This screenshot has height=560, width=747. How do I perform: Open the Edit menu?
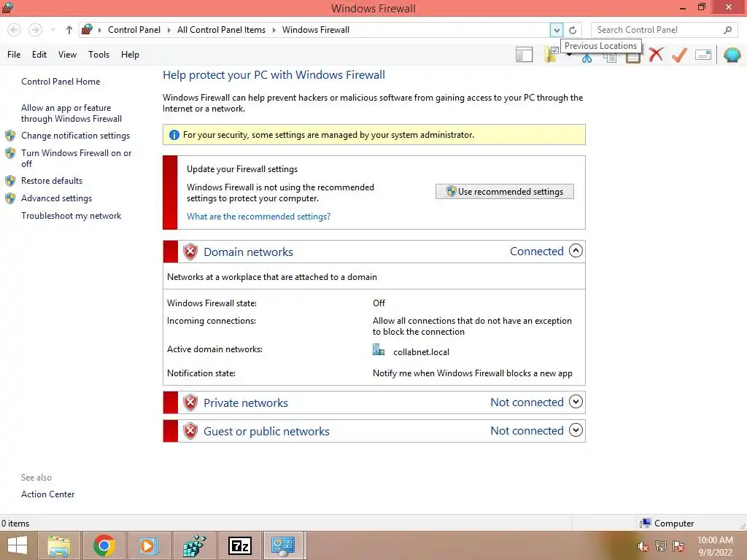pyautogui.click(x=39, y=55)
